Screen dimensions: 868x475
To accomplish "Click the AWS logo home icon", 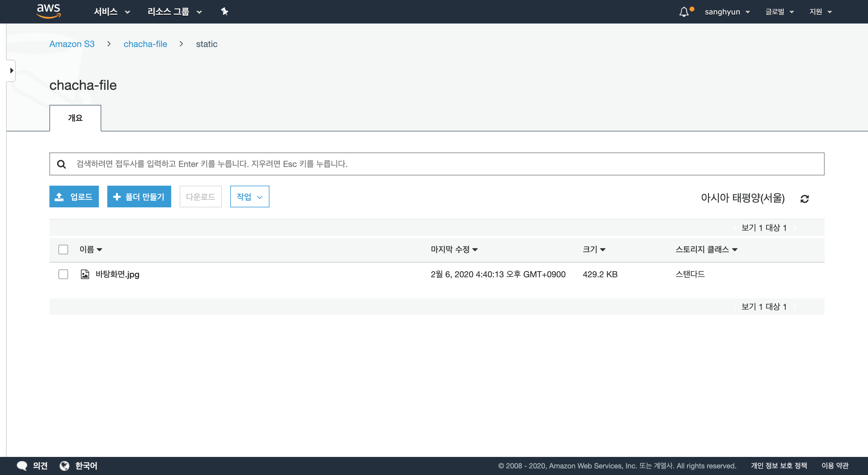I will tap(49, 11).
